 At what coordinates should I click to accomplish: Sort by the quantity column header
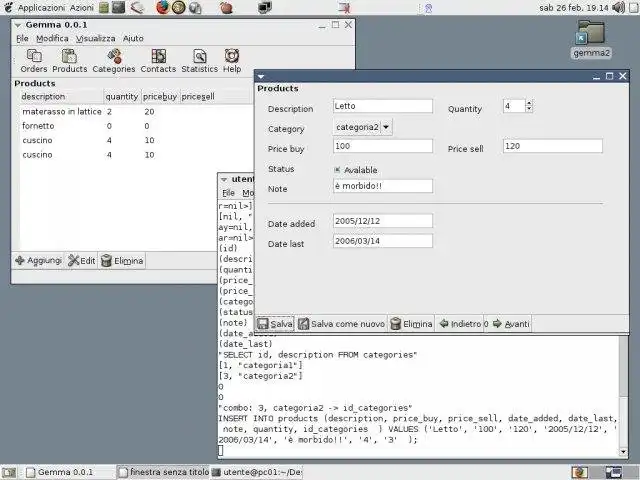122,97
